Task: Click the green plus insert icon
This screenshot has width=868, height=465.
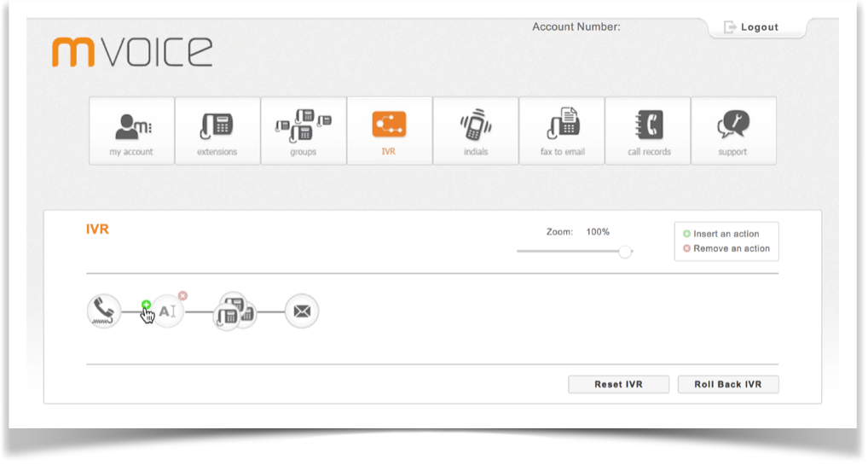Action: [146, 304]
